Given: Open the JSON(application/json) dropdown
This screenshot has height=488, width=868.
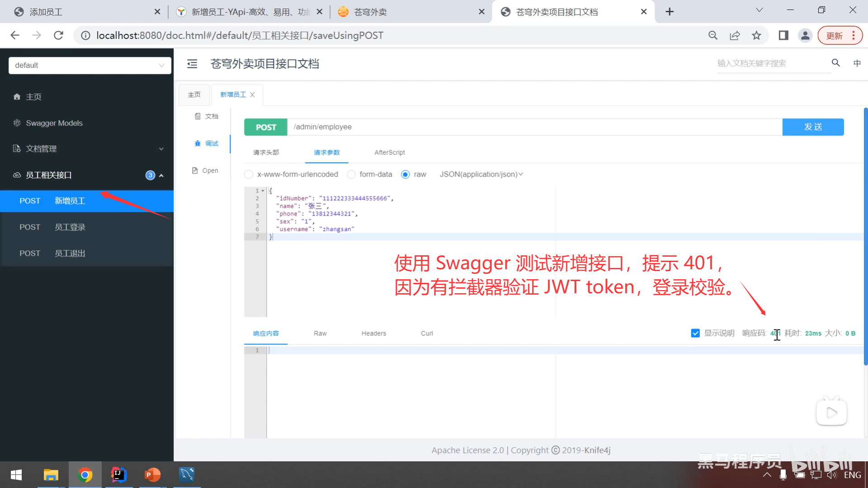Looking at the screenshot, I should point(481,174).
